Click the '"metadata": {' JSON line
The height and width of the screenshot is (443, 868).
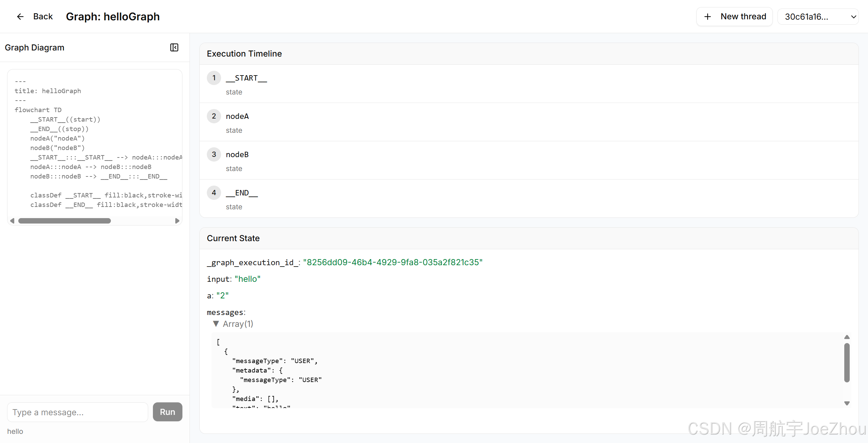pos(257,370)
